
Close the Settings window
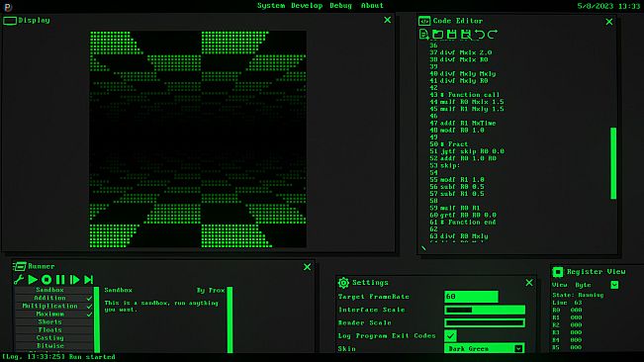(529, 283)
